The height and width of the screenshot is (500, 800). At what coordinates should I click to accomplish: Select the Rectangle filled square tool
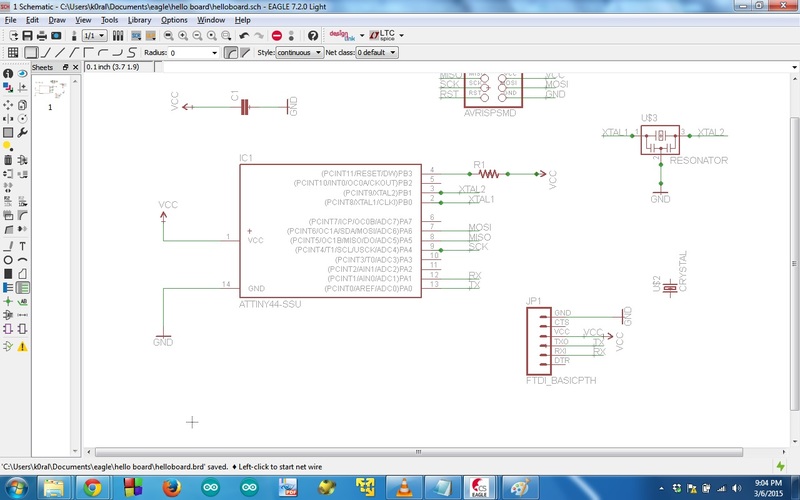tap(8, 274)
